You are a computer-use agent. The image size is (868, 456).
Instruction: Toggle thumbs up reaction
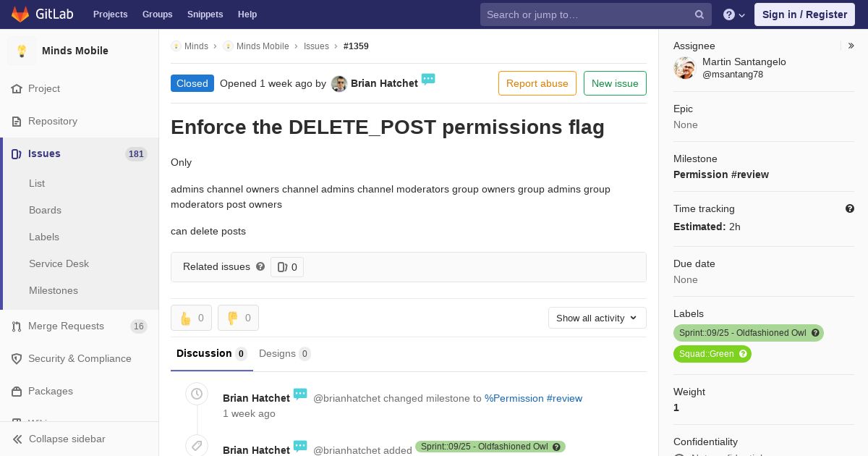click(191, 318)
